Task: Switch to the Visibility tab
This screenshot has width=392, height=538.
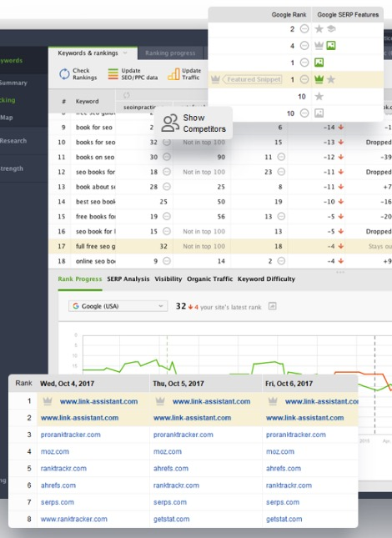Action: pos(168,279)
